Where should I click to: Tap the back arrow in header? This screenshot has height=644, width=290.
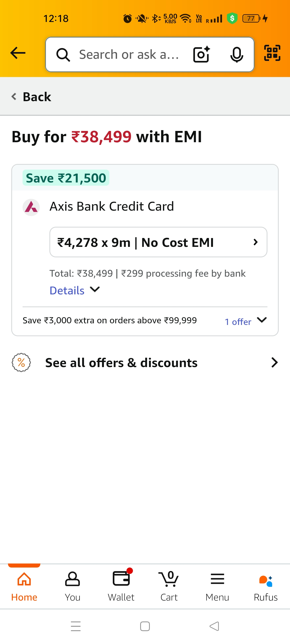click(18, 53)
